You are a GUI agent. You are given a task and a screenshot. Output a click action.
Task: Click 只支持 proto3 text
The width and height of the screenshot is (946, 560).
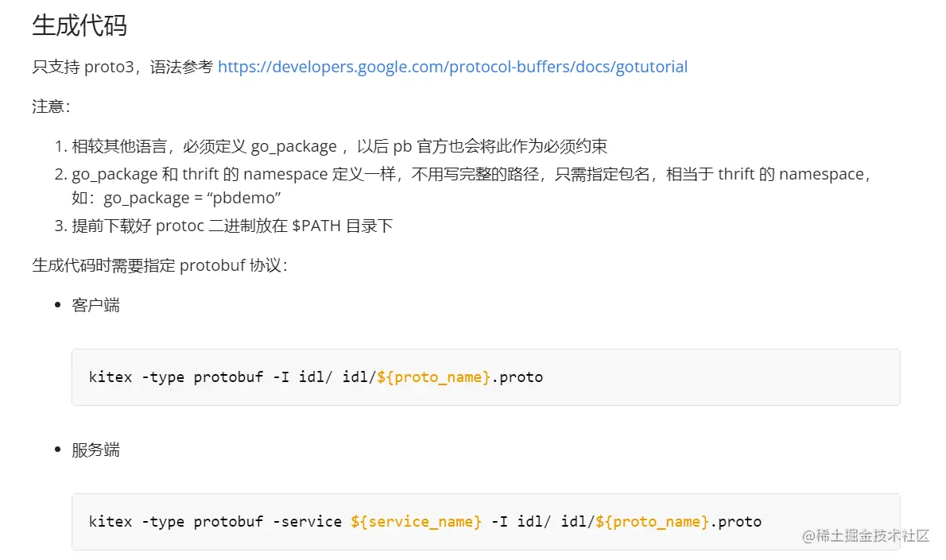[x=83, y=67]
